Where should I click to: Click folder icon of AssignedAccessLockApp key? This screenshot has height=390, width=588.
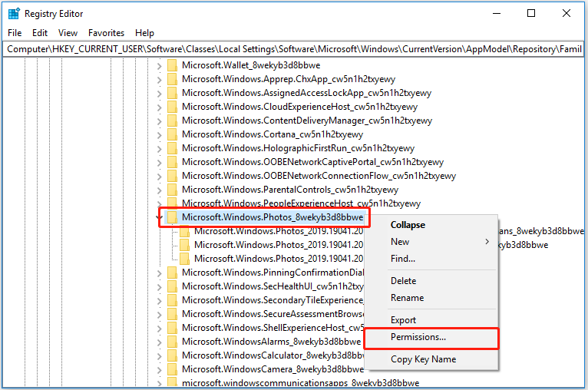172,93
